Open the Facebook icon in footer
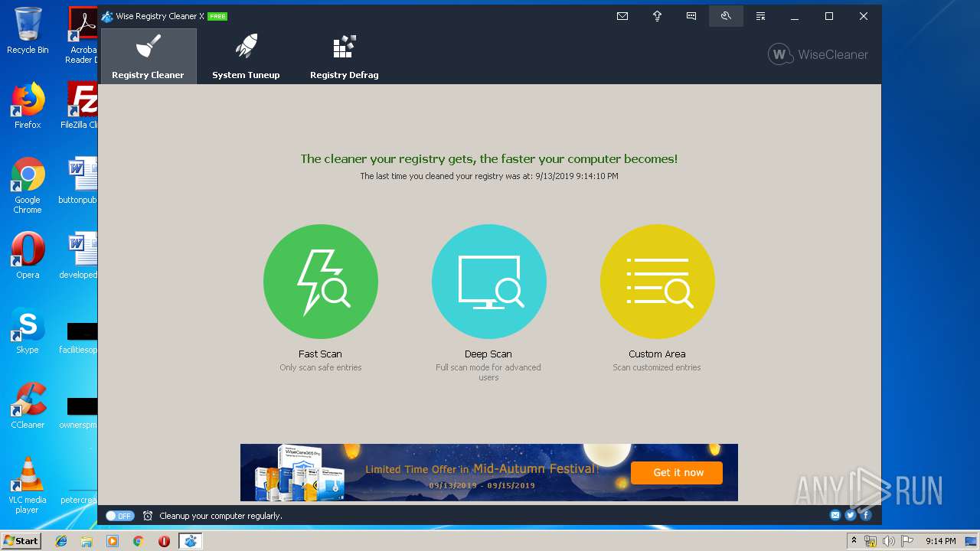This screenshot has width=980, height=551. point(866,515)
